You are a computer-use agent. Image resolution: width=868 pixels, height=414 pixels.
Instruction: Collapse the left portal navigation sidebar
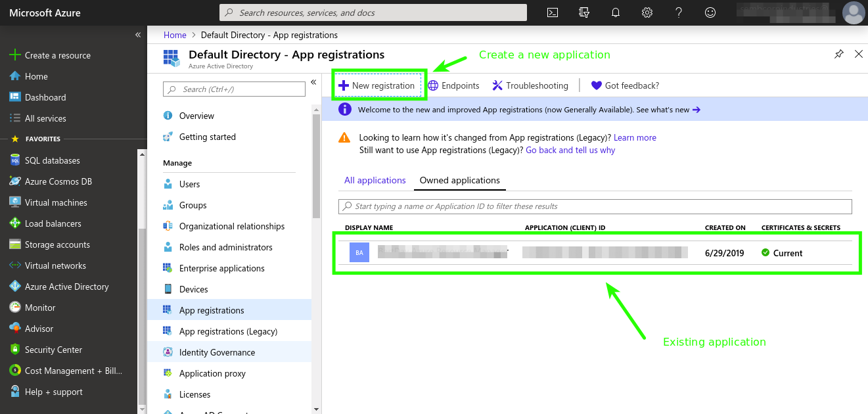click(x=138, y=35)
